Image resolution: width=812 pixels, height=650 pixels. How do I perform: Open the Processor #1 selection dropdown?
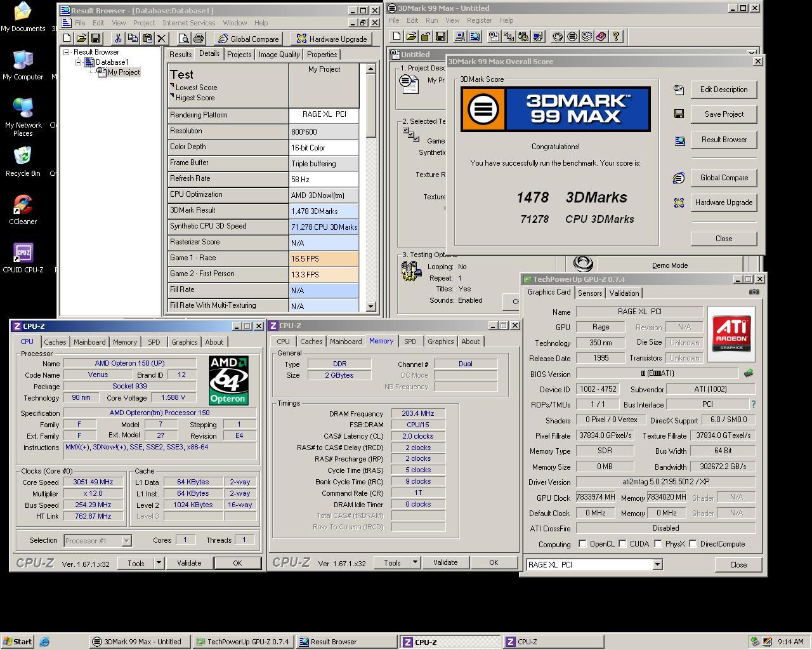[126, 541]
